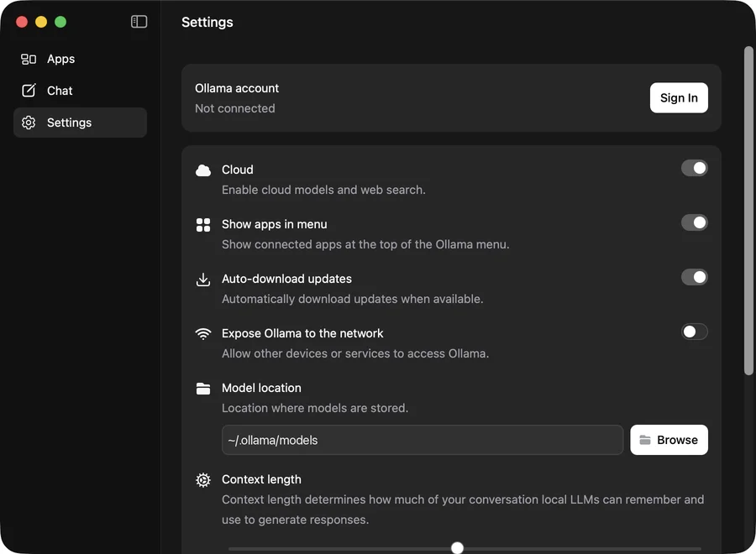Click 'Enable cloud models and web search.' text
Viewport: 756px width, 554px height.
coord(323,190)
